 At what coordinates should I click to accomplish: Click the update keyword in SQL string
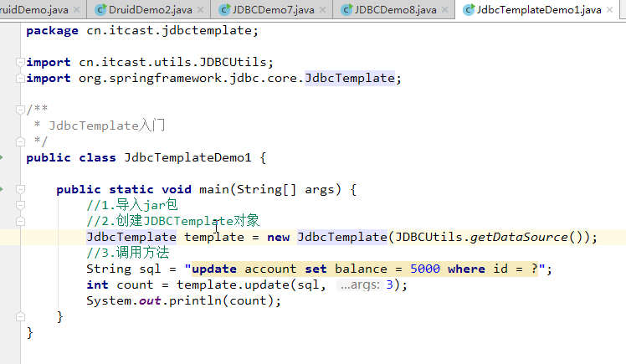pyautogui.click(x=214, y=269)
